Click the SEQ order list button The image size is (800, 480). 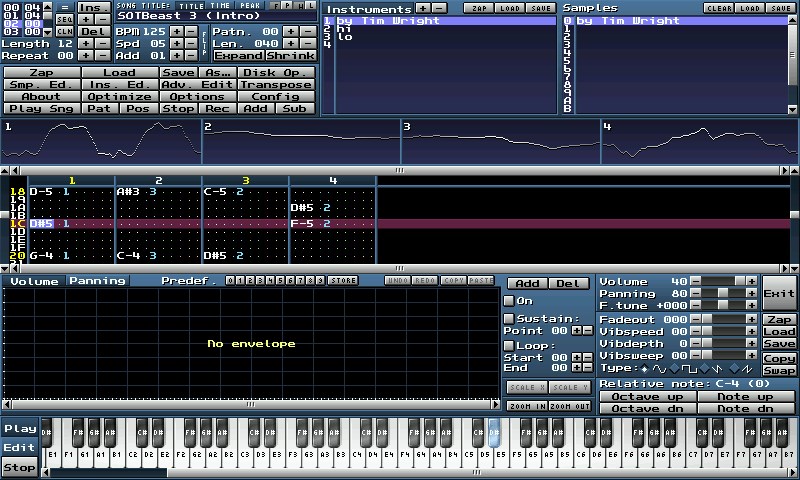pos(64,19)
